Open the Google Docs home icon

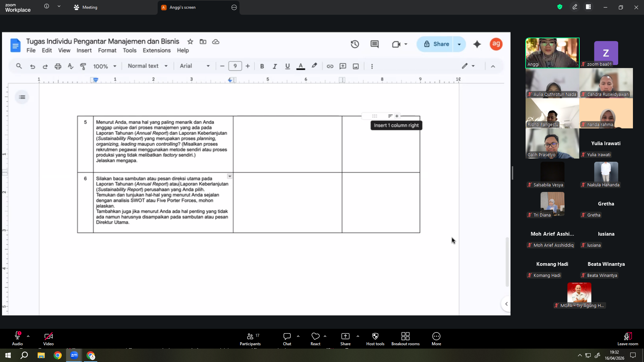point(15,45)
